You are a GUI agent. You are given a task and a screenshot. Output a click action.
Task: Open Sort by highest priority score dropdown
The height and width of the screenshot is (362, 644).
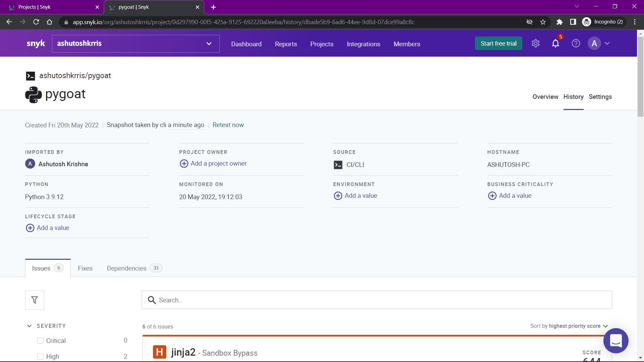coord(569,326)
